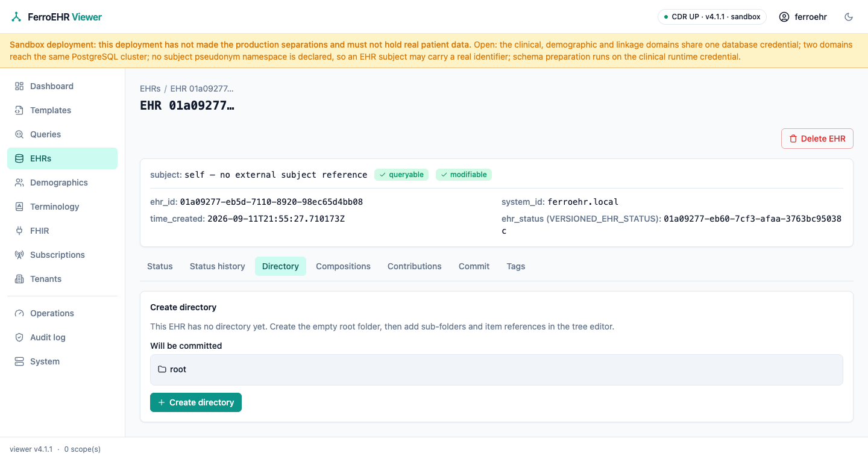868x456 pixels.
Task: Select the Directory tab
Action: tap(280, 266)
